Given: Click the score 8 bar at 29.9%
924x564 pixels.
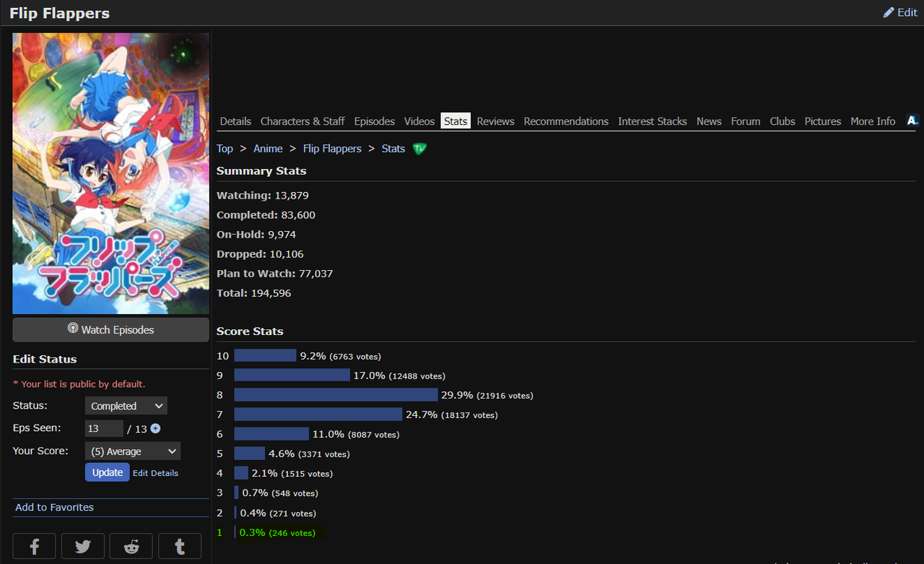Looking at the screenshot, I should (336, 395).
